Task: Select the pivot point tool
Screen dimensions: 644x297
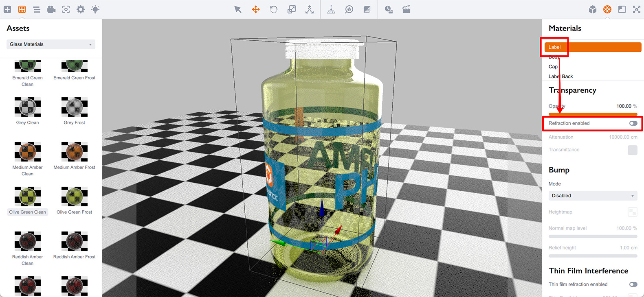Action: click(310, 9)
